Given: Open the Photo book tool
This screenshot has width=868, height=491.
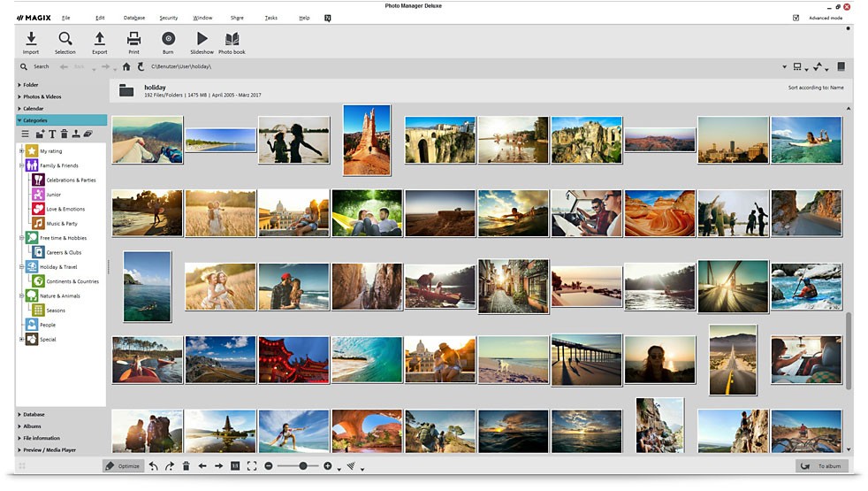Looking at the screenshot, I should (232, 39).
